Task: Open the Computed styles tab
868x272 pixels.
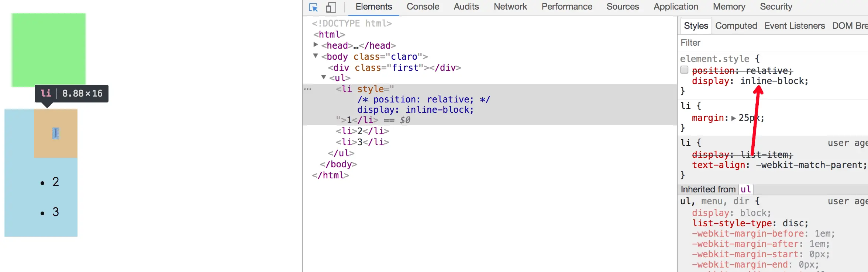Action: pyautogui.click(x=736, y=26)
